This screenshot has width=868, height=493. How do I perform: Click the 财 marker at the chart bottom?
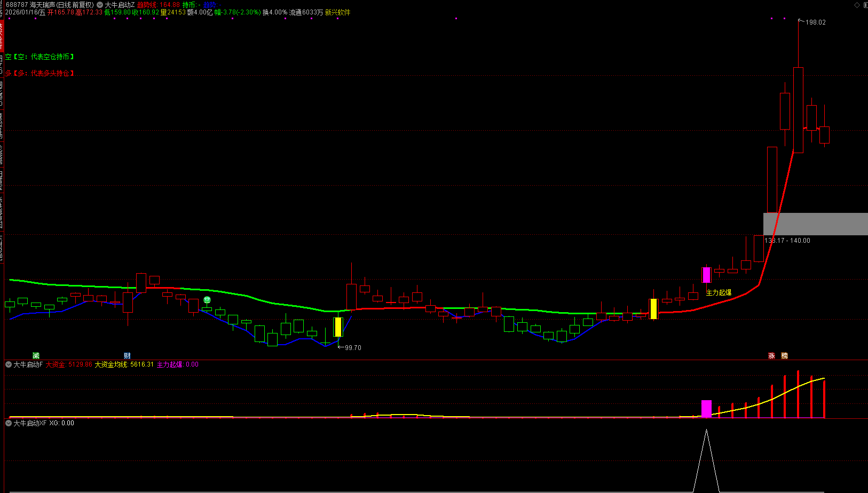point(127,355)
